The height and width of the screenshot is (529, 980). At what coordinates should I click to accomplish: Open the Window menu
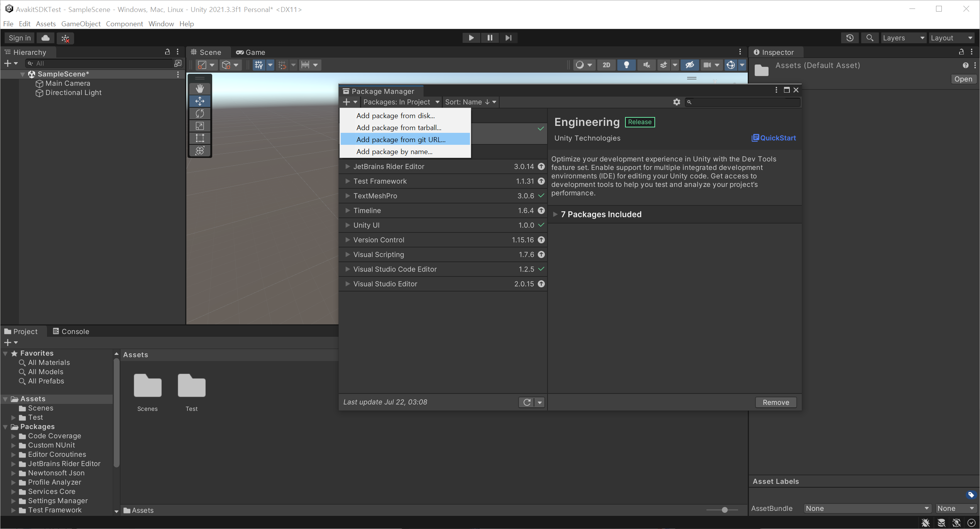click(161, 24)
